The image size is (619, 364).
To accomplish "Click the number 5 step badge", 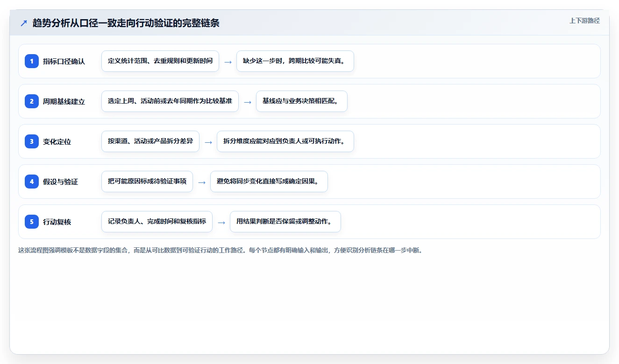I will coord(32,222).
